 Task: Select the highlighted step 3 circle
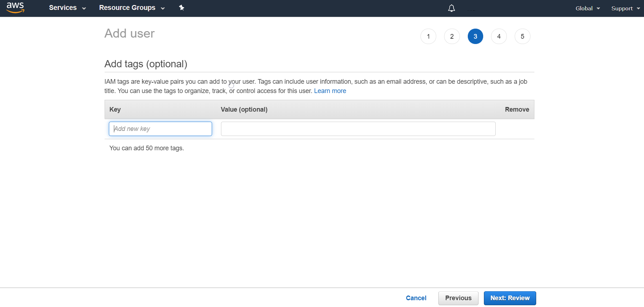point(475,36)
